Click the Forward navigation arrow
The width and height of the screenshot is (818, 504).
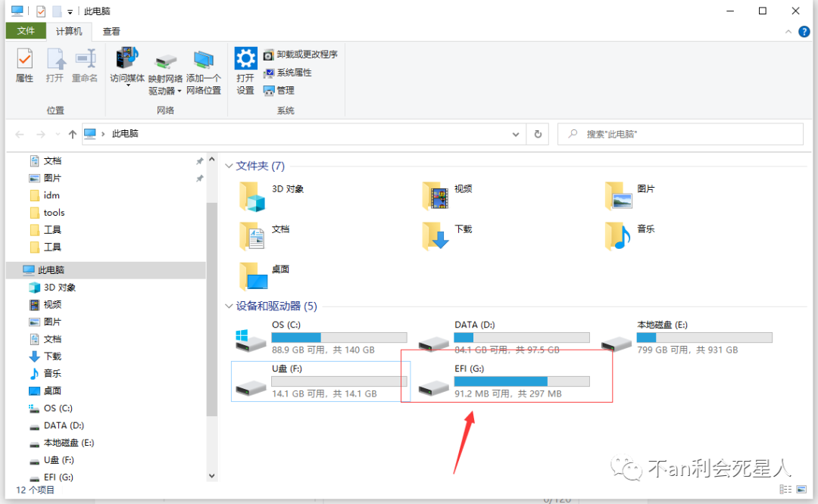[41, 135]
